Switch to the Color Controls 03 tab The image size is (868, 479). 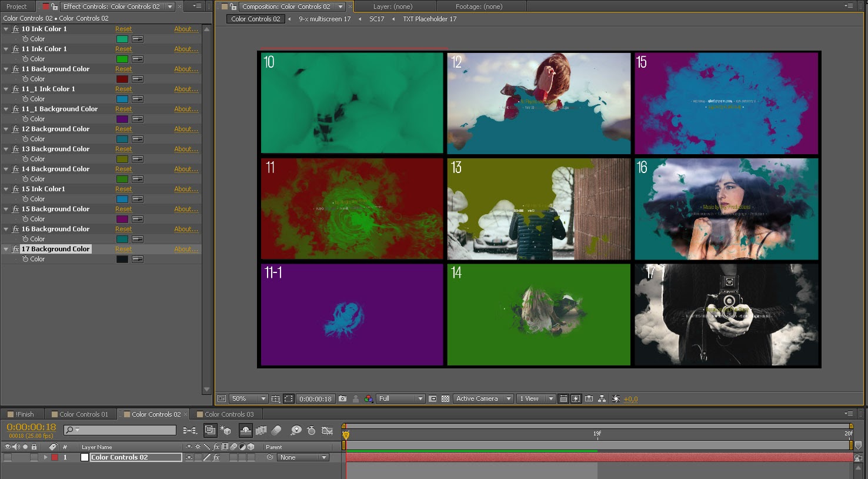pyautogui.click(x=229, y=414)
